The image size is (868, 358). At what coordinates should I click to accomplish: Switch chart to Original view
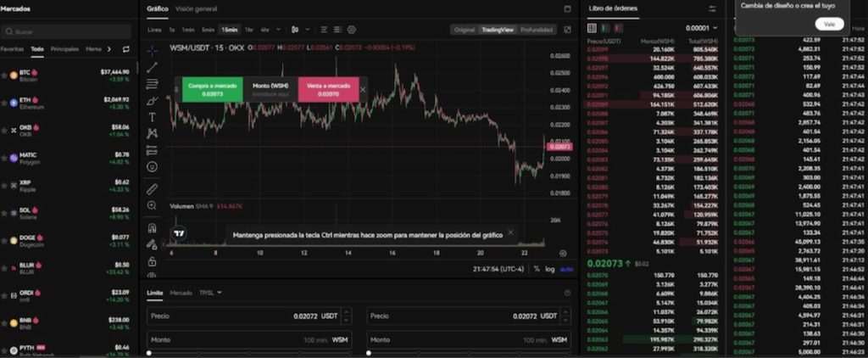pos(465,30)
